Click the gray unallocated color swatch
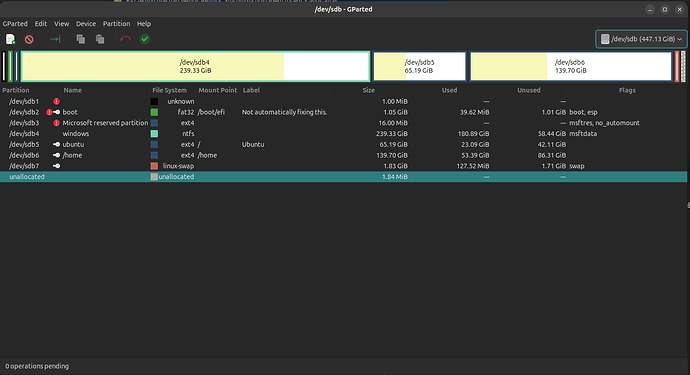This screenshot has width=690, height=375. pyautogui.click(x=154, y=177)
